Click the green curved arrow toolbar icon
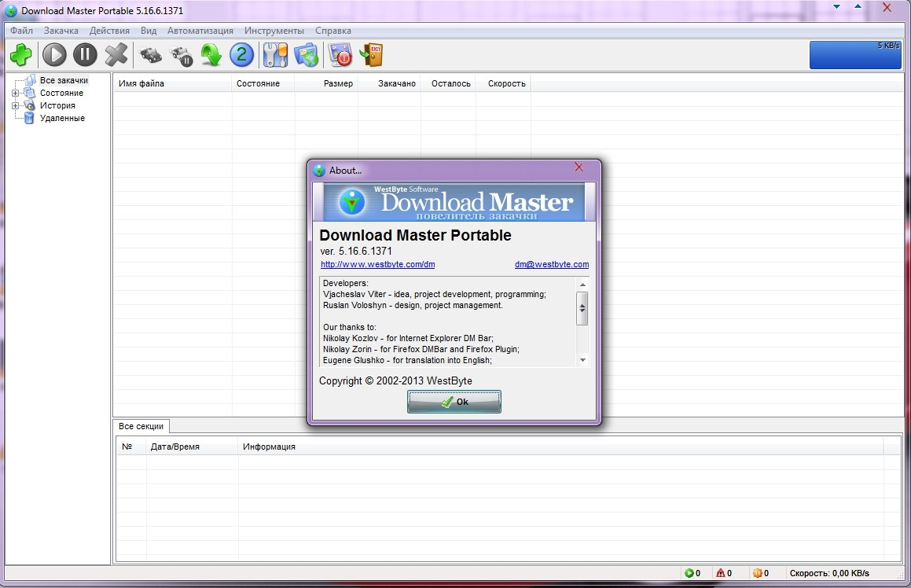This screenshot has width=911, height=588. (x=211, y=55)
